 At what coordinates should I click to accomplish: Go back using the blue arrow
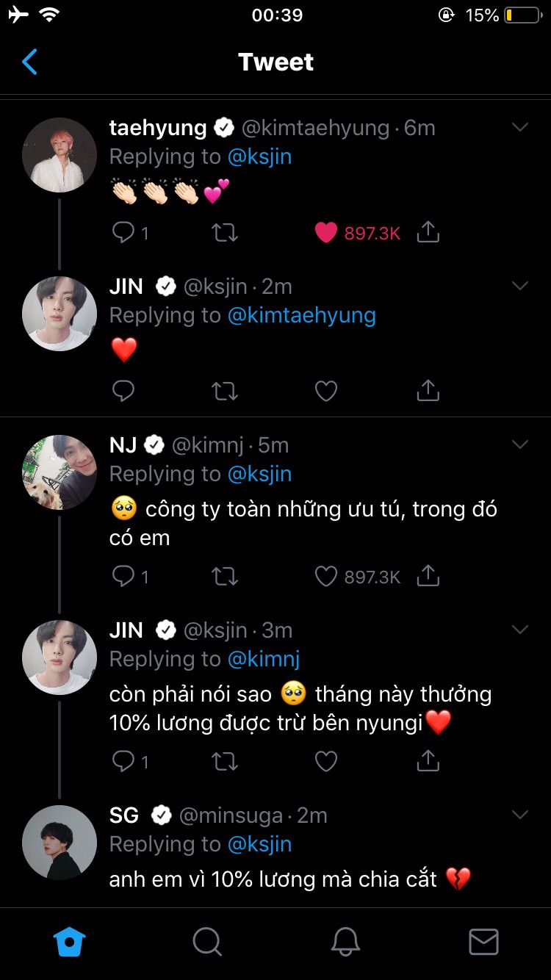(x=29, y=62)
